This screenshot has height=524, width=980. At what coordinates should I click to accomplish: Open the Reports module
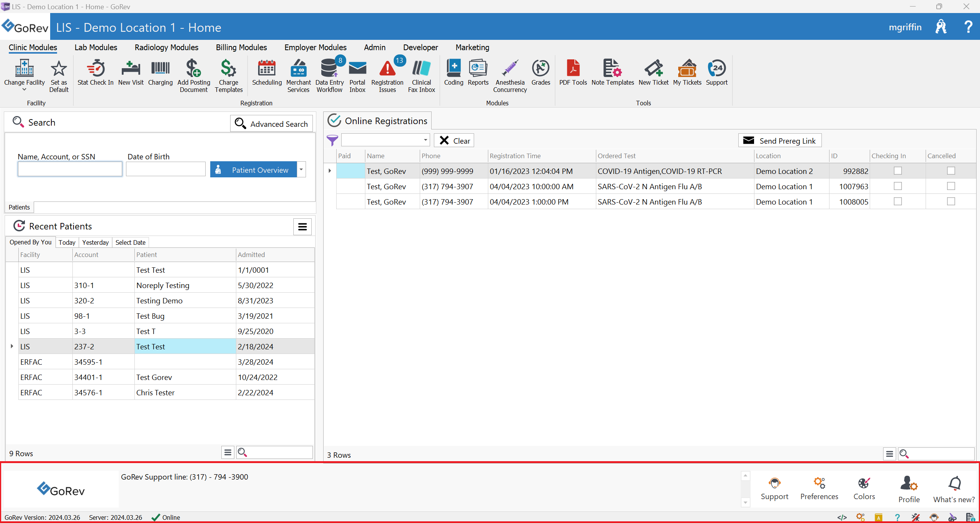click(478, 73)
